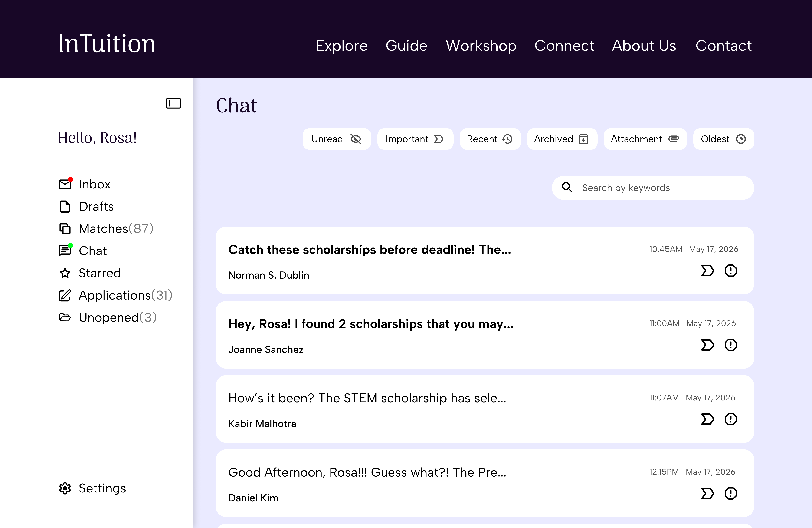Toggle the Archived filter chip
The height and width of the screenshot is (528, 812).
coord(562,139)
